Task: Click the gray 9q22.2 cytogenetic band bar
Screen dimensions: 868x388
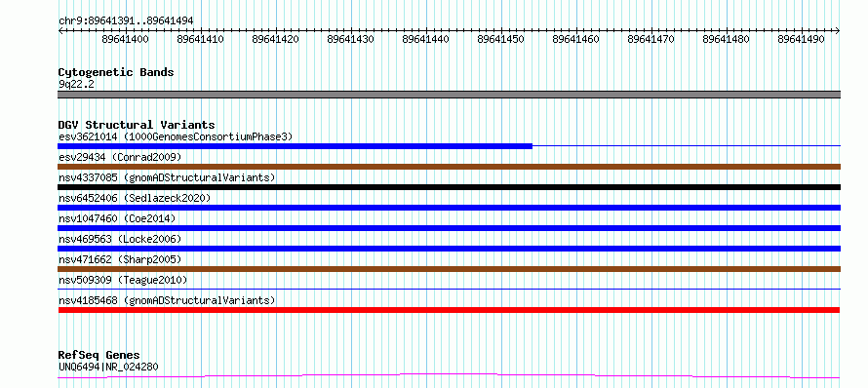Action: (x=449, y=95)
